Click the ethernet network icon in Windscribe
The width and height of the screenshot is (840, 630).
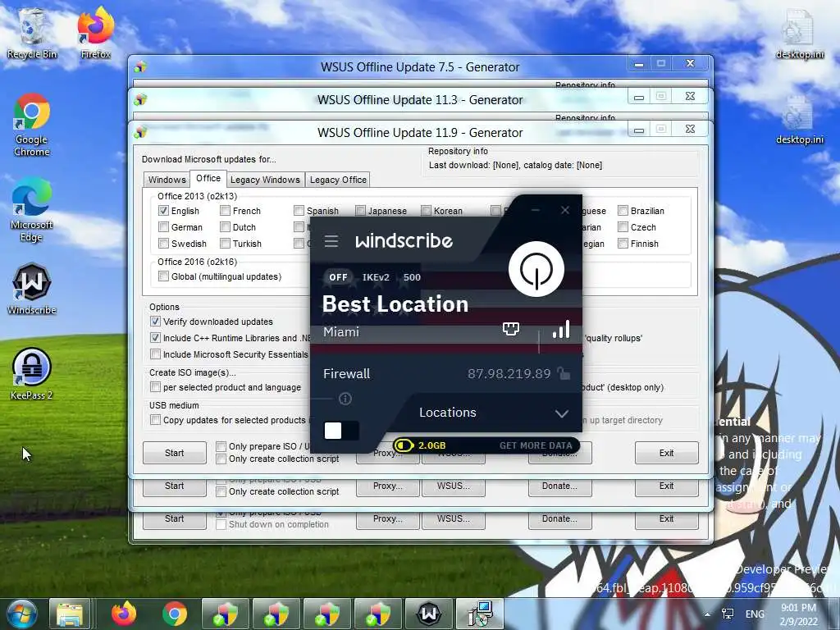[510, 328]
